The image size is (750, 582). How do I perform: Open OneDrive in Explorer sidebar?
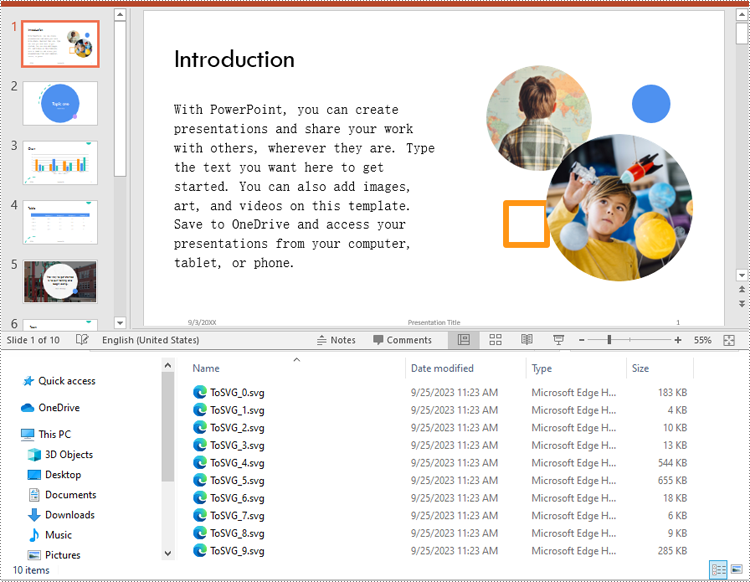pyautogui.click(x=51, y=407)
